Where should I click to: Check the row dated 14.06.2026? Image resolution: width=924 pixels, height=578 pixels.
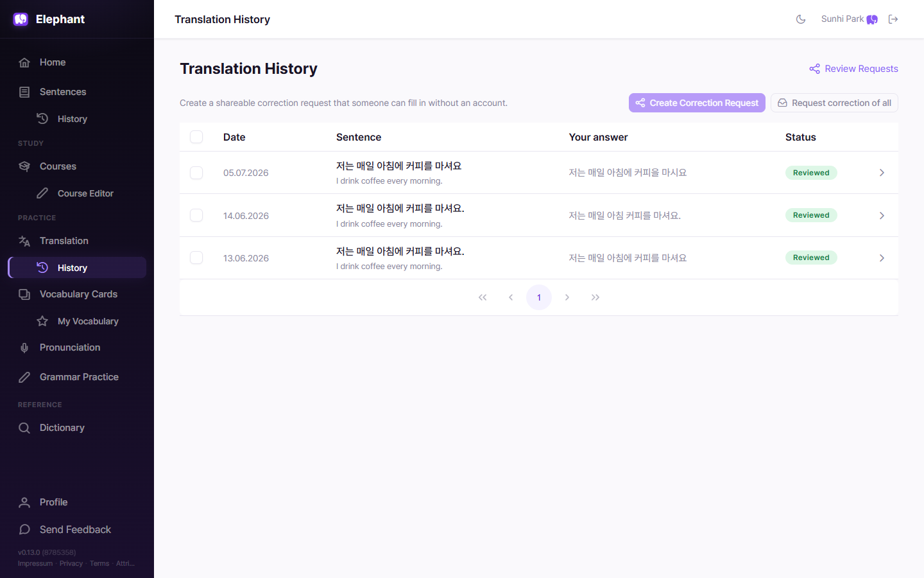196,215
